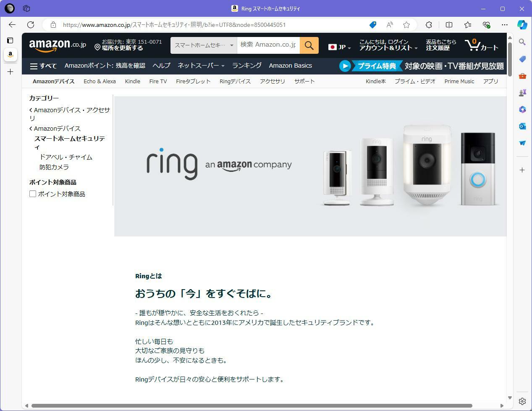This screenshot has height=411, width=532.
Task: Click the horizontal page scrollbar
Action: point(252,406)
